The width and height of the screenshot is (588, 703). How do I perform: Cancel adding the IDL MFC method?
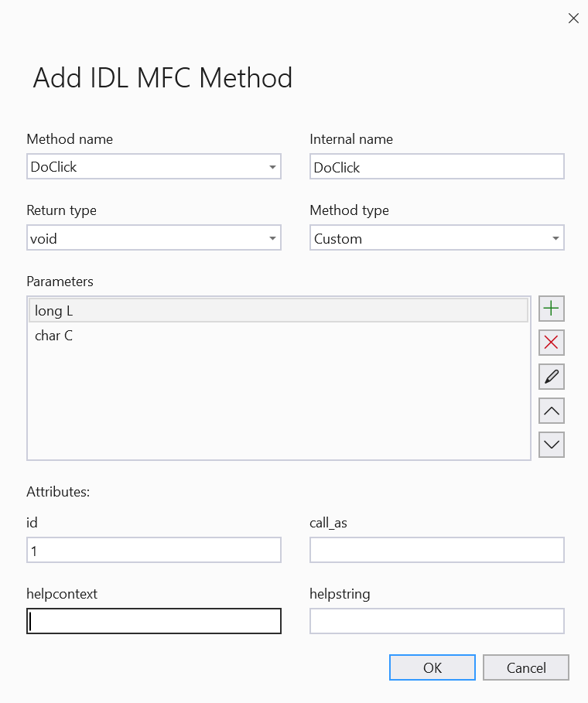coord(525,667)
